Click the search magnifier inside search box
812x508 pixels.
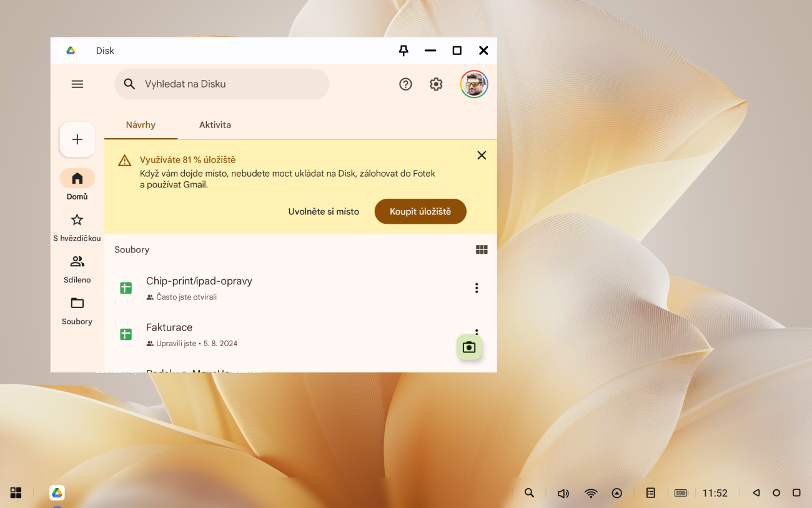point(129,84)
